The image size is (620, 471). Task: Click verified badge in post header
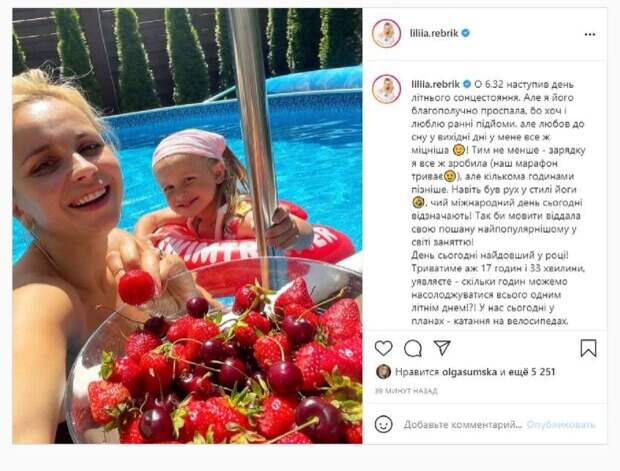coord(466,33)
